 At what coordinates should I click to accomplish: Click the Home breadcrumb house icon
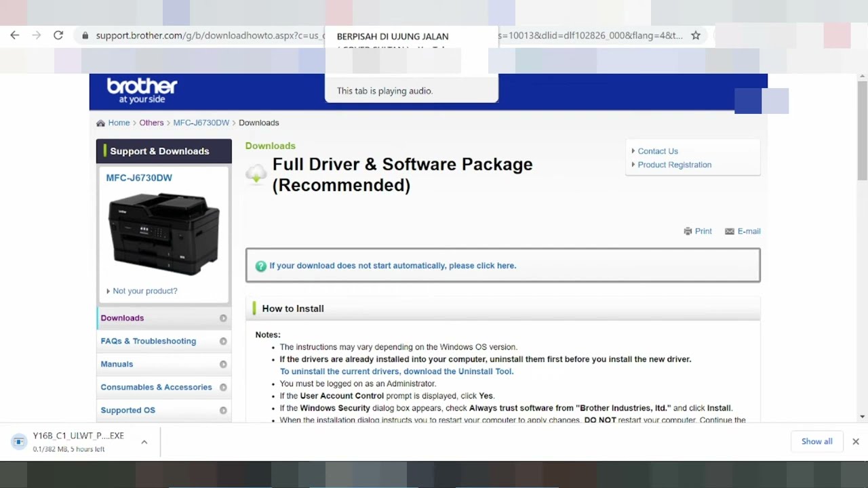(100, 123)
